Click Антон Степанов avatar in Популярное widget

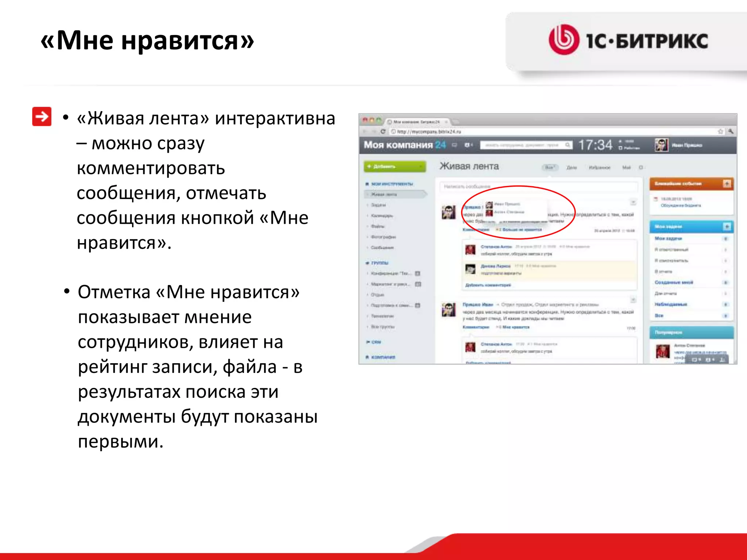click(663, 351)
